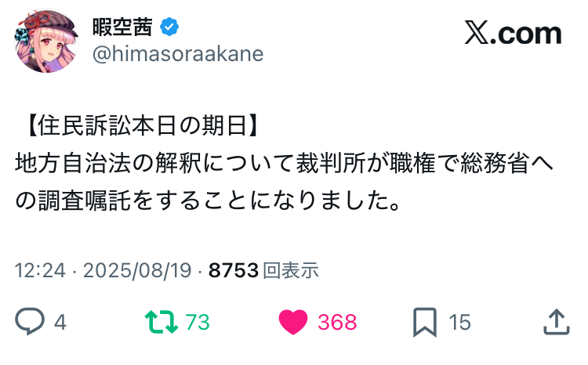
Task: Click the 2025/08/19 date stamp
Action: [x=137, y=270]
